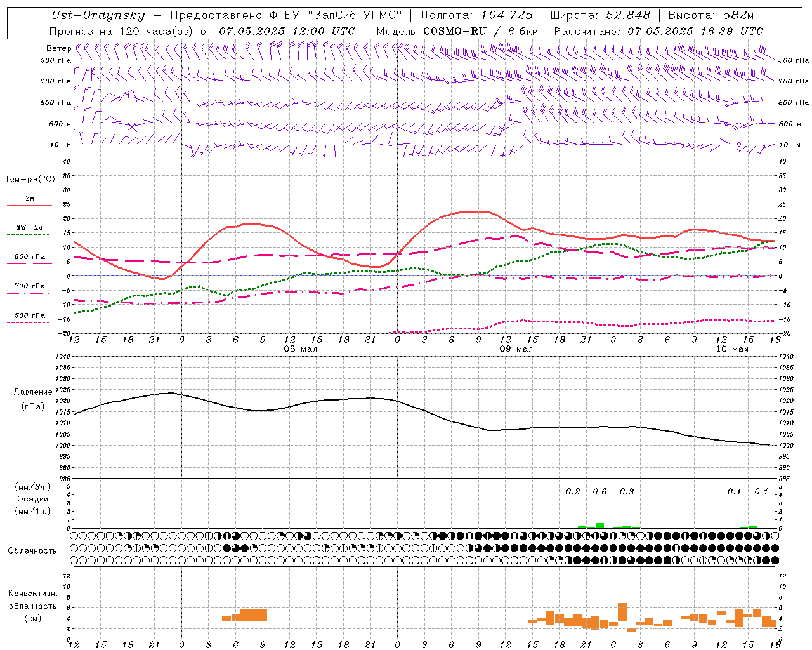
Task: Click the precipitation value 0.2
Action: 573,491
